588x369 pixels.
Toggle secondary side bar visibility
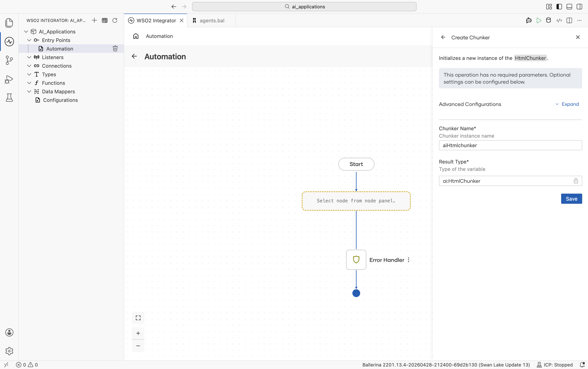579,7
